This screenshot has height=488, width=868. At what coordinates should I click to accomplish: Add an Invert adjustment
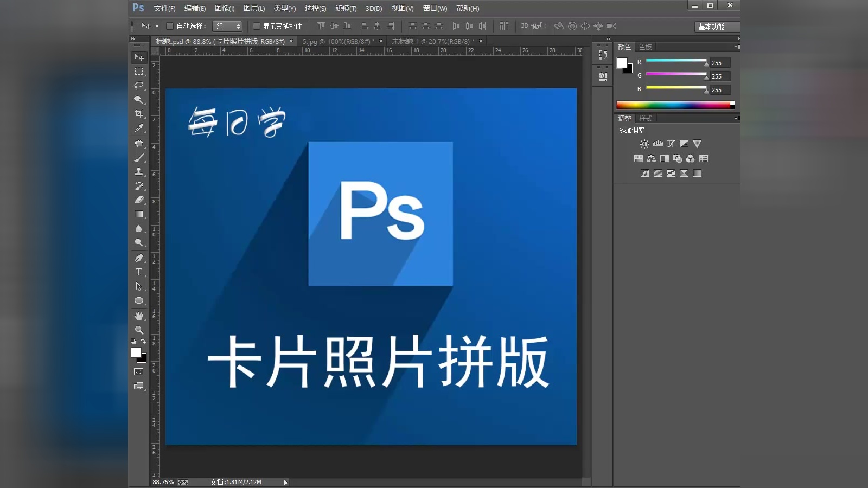point(645,174)
